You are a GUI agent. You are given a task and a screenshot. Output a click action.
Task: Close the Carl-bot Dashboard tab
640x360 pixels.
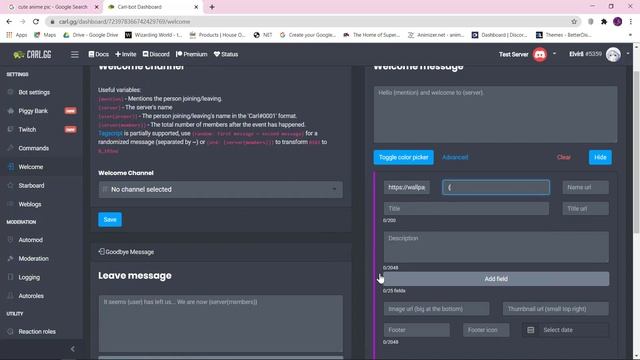click(196, 7)
